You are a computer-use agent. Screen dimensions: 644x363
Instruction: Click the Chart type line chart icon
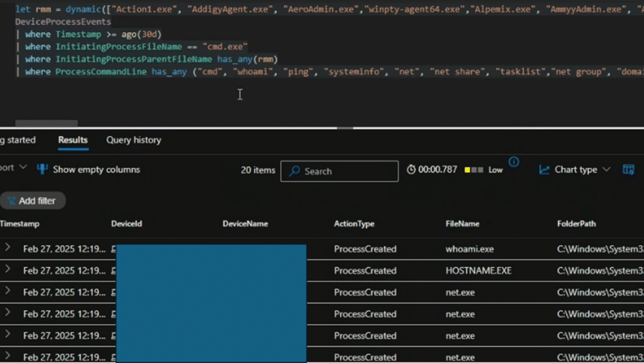(544, 170)
